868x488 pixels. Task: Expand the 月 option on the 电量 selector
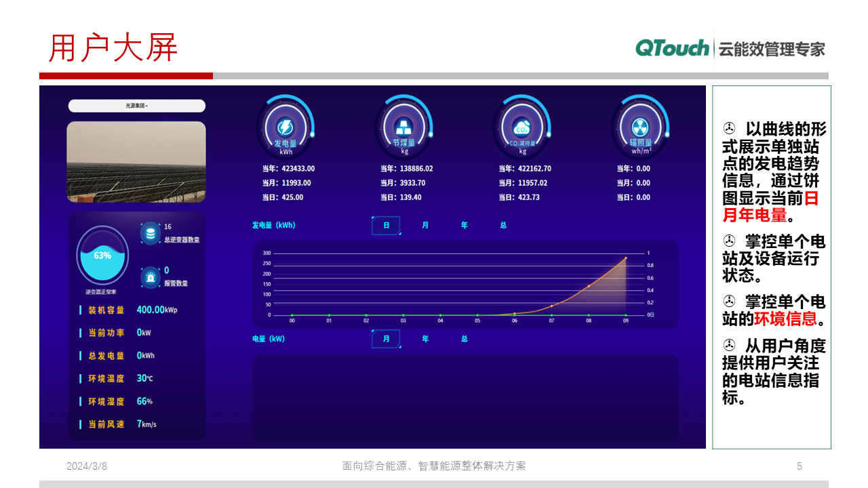tap(385, 338)
